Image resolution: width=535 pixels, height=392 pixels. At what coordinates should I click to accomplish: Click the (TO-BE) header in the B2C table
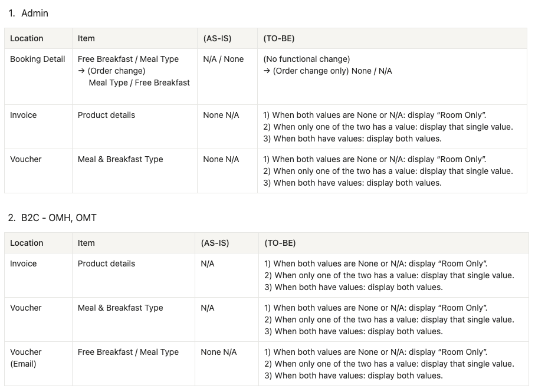pos(280,243)
